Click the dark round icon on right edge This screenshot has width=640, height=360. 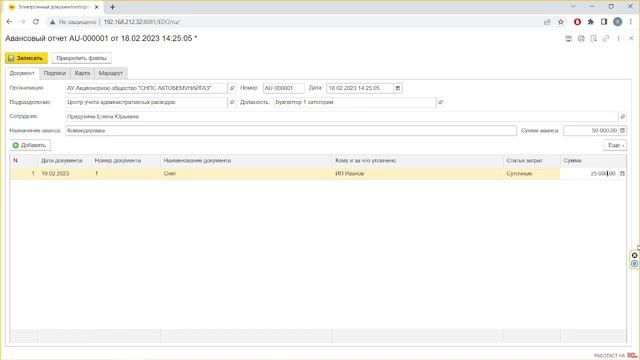click(634, 256)
